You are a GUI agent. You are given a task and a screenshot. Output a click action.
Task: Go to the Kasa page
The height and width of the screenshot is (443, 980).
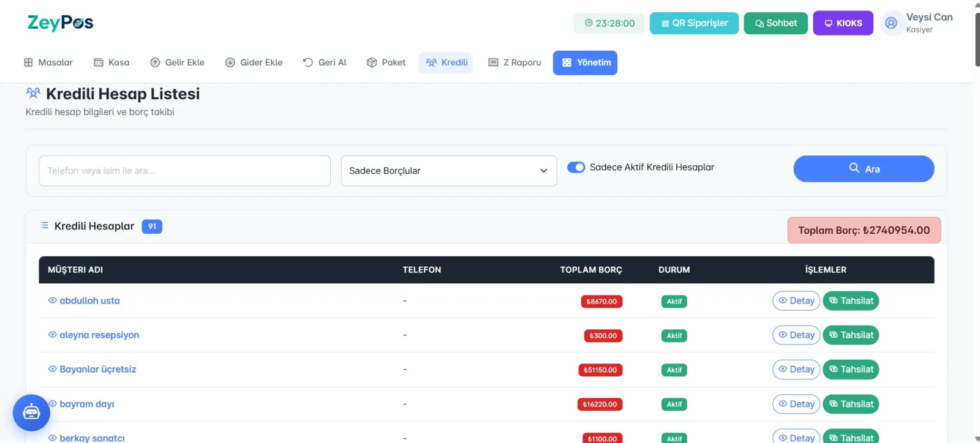pyautogui.click(x=111, y=62)
